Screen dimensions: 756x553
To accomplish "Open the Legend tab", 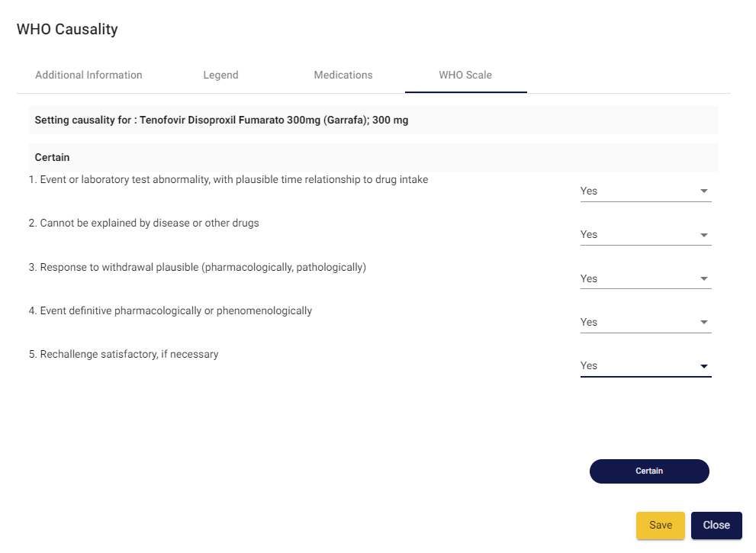I will click(x=220, y=75).
